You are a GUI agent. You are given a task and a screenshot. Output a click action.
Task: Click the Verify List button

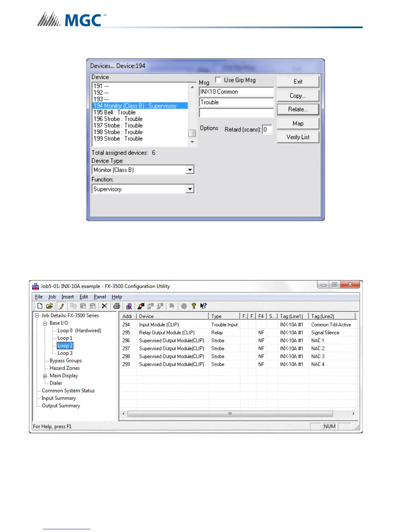coord(298,137)
